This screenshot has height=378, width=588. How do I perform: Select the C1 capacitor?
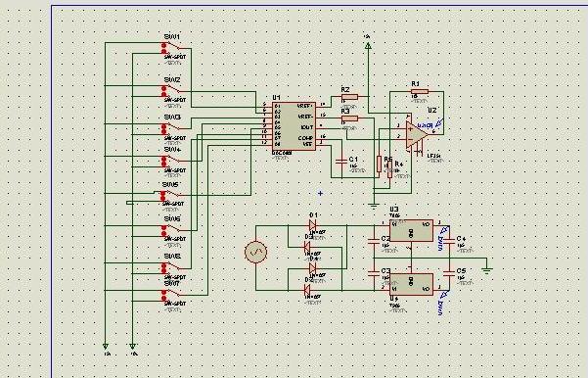pyautogui.click(x=341, y=162)
